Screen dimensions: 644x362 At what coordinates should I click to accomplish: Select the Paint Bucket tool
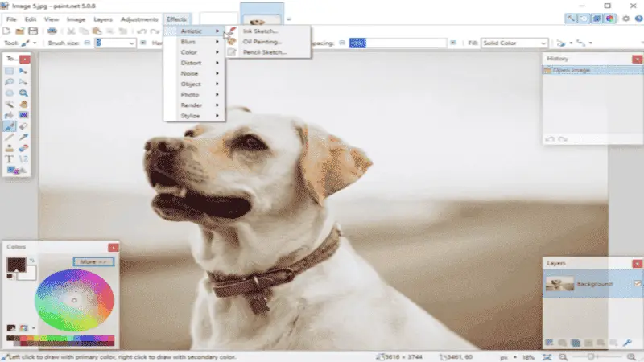[x=9, y=115]
